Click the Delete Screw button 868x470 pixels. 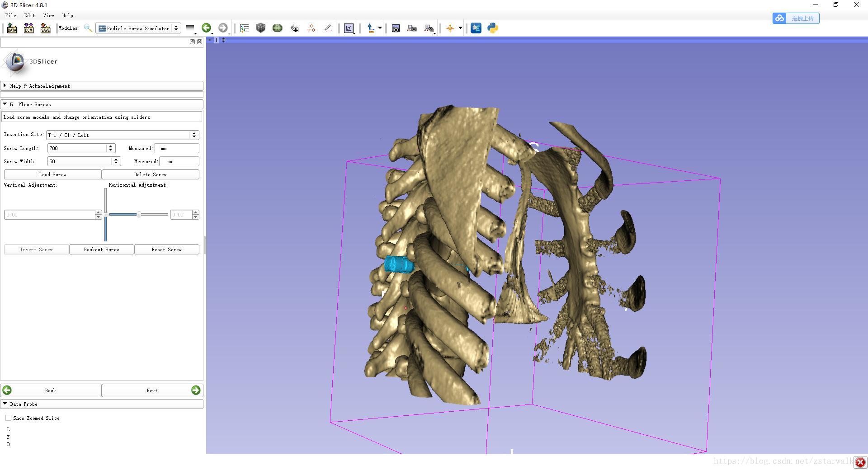[150, 174]
